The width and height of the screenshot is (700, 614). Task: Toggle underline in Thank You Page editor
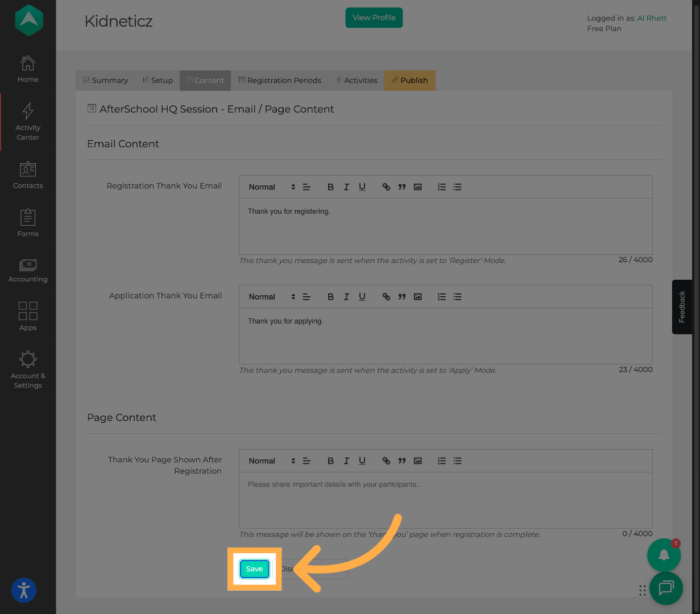pyautogui.click(x=362, y=461)
